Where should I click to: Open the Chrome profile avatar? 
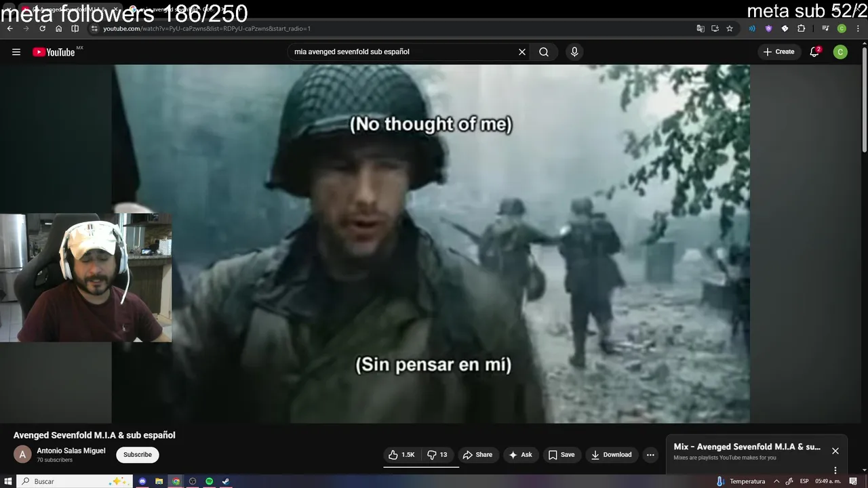842,28
